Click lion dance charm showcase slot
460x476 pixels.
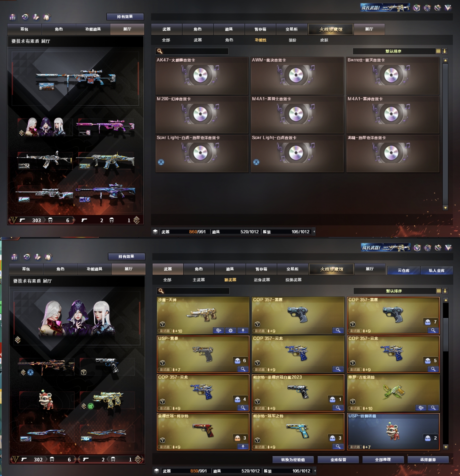pyautogui.click(x=47, y=400)
